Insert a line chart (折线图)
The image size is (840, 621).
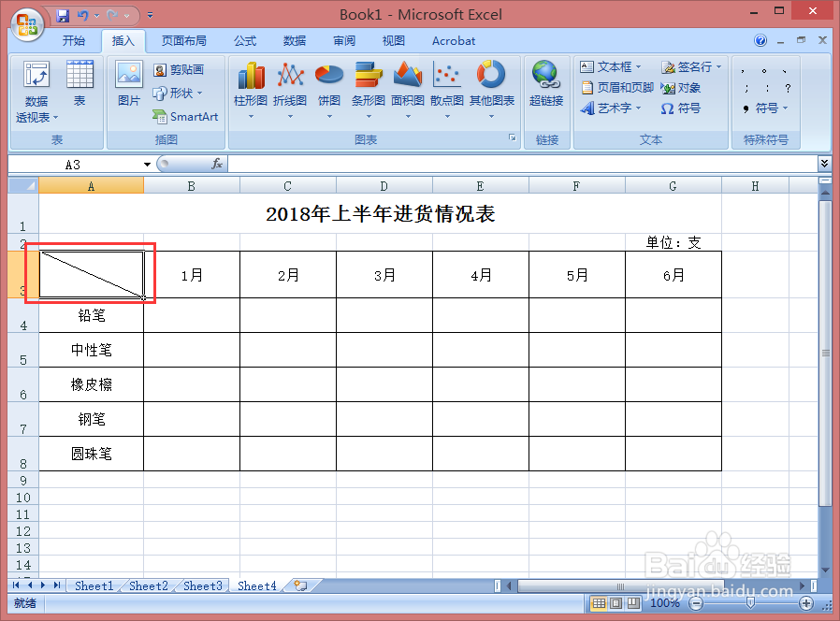[290, 91]
